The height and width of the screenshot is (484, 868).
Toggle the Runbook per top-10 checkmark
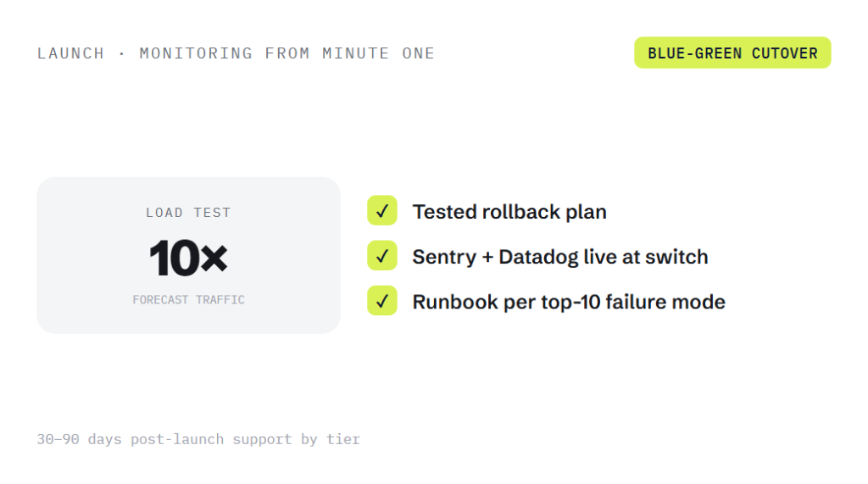tap(382, 301)
